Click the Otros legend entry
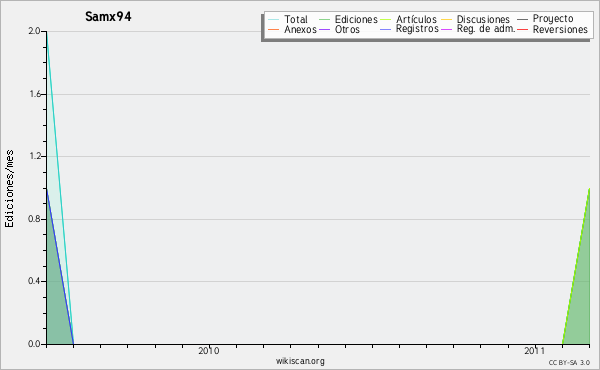Screen dimensions: 600x370 point(347,29)
